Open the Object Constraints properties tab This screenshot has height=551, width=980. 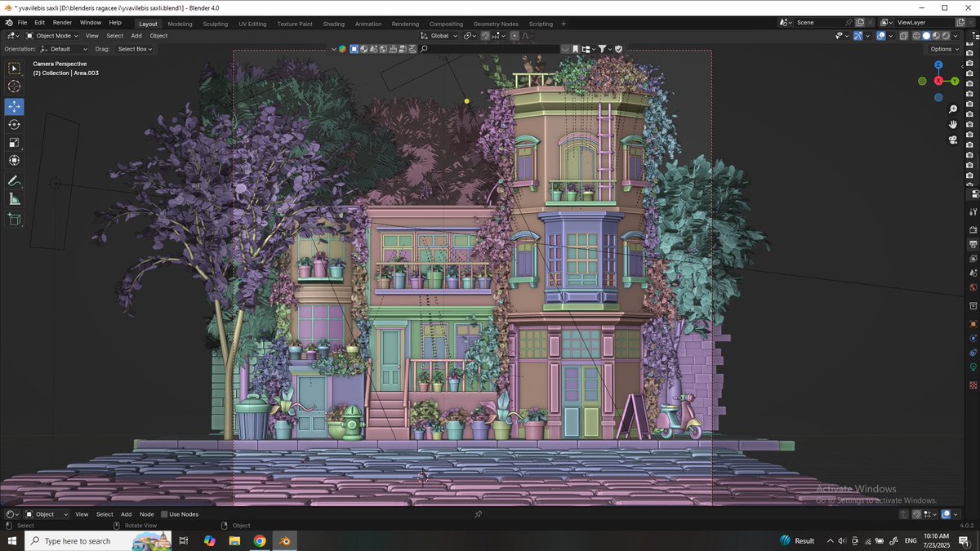point(973,353)
